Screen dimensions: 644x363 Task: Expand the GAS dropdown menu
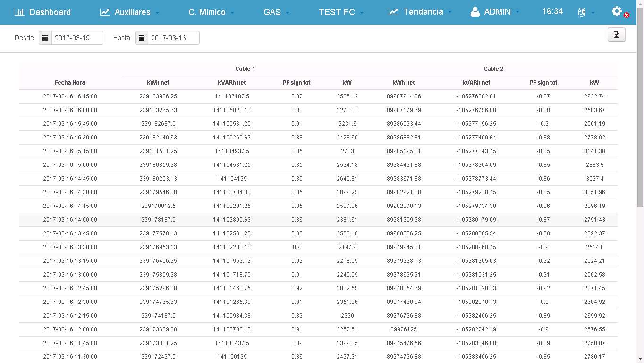276,12
